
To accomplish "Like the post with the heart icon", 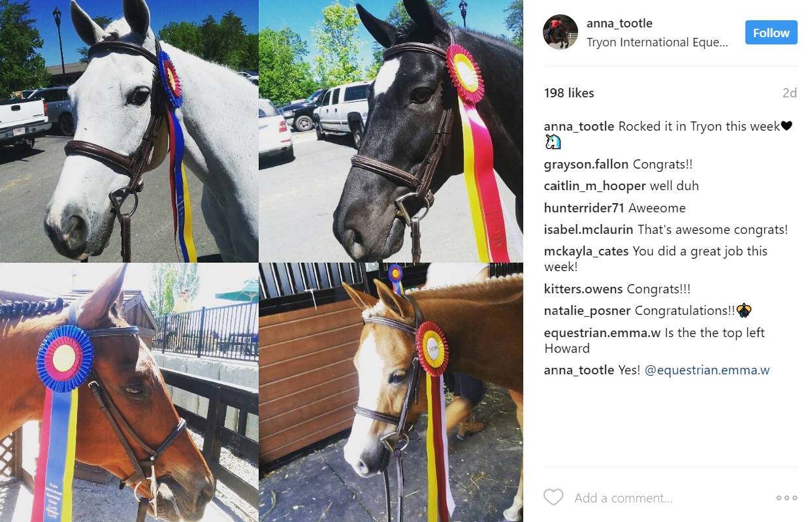I will (553, 498).
